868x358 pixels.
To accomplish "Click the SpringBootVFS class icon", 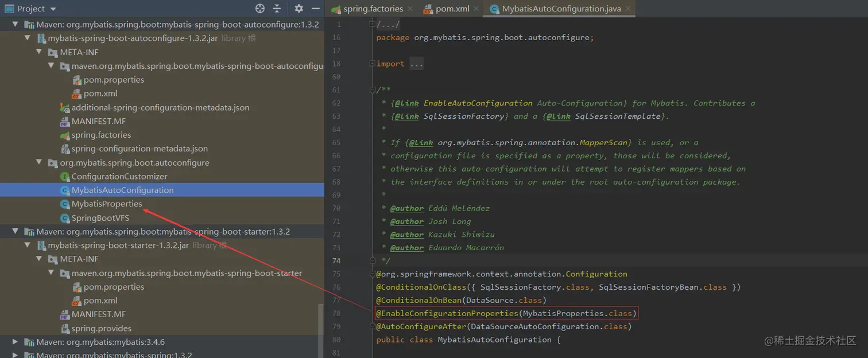I will coord(65,218).
